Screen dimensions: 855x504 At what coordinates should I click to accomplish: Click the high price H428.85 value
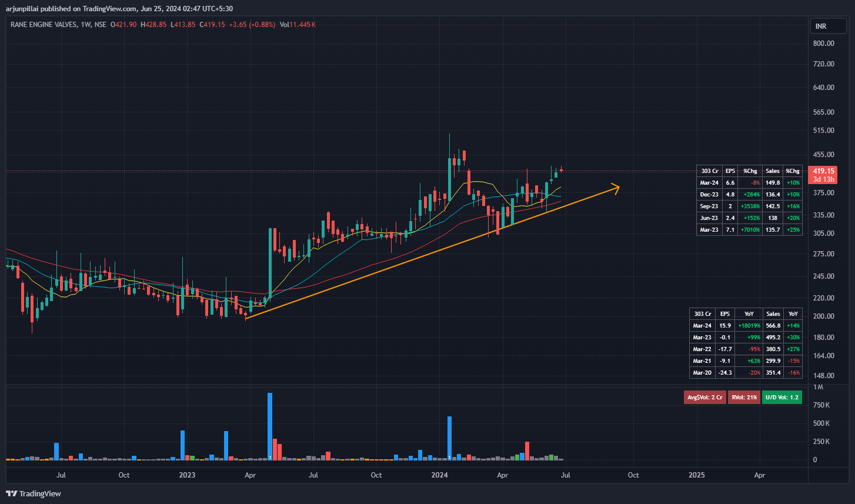pyautogui.click(x=153, y=25)
